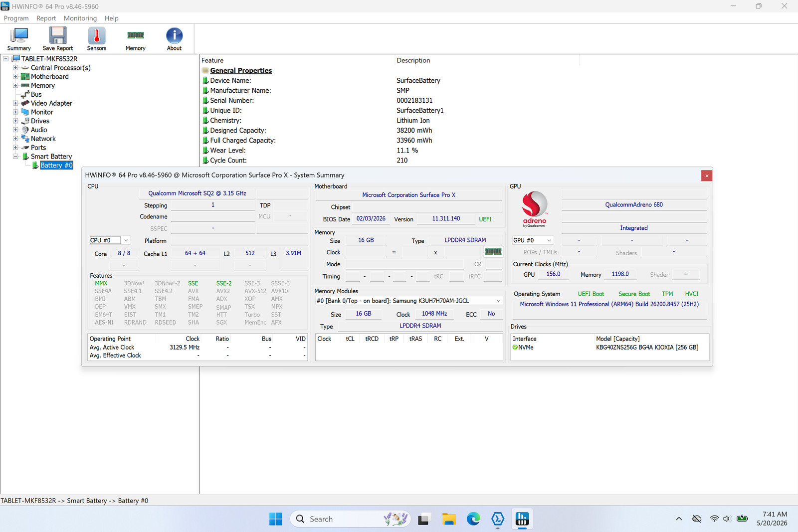Open the Monitoring menu
Image resolution: width=798 pixels, height=532 pixels.
pos(80,18)
